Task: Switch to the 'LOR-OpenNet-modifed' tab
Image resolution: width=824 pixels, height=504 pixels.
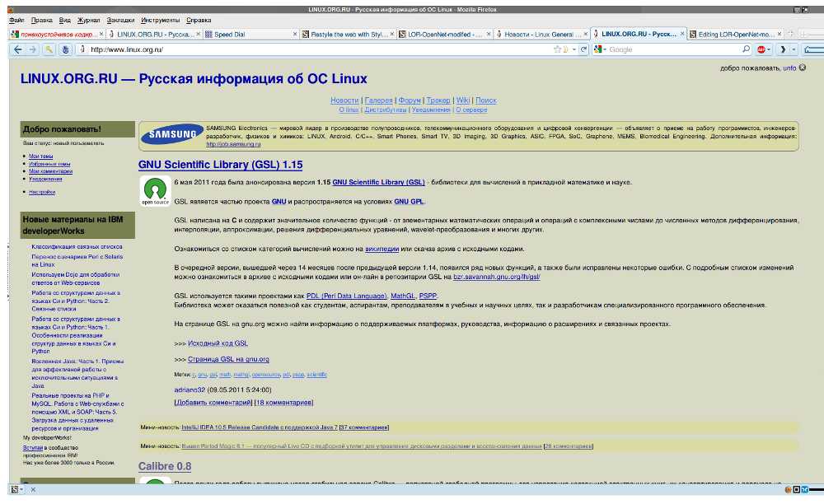Action: pyautogui.click(x=445, y=34)
